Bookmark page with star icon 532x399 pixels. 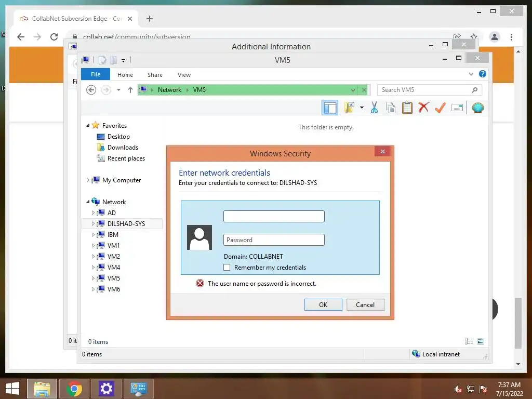[x=474, y=36]
